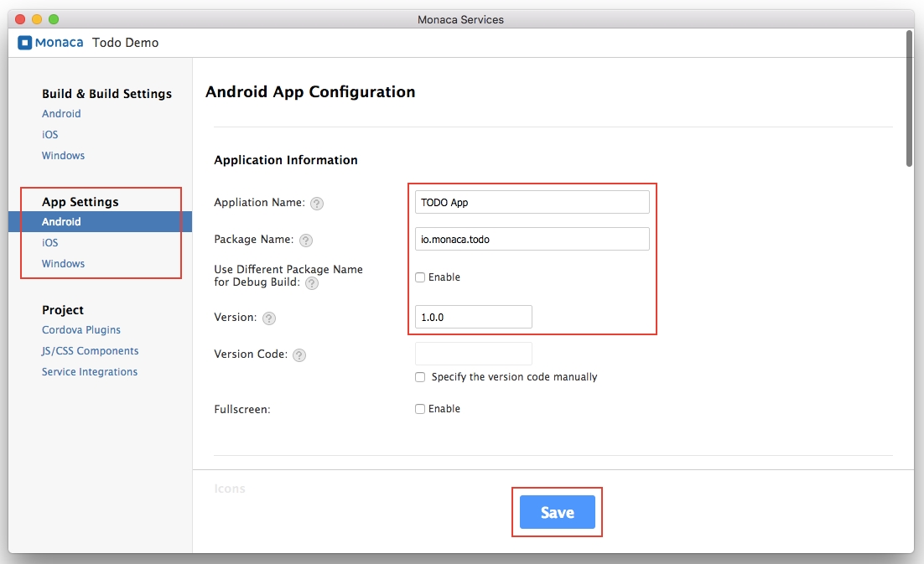Enable the Fullscreen checkbox

tap(420, 409)
